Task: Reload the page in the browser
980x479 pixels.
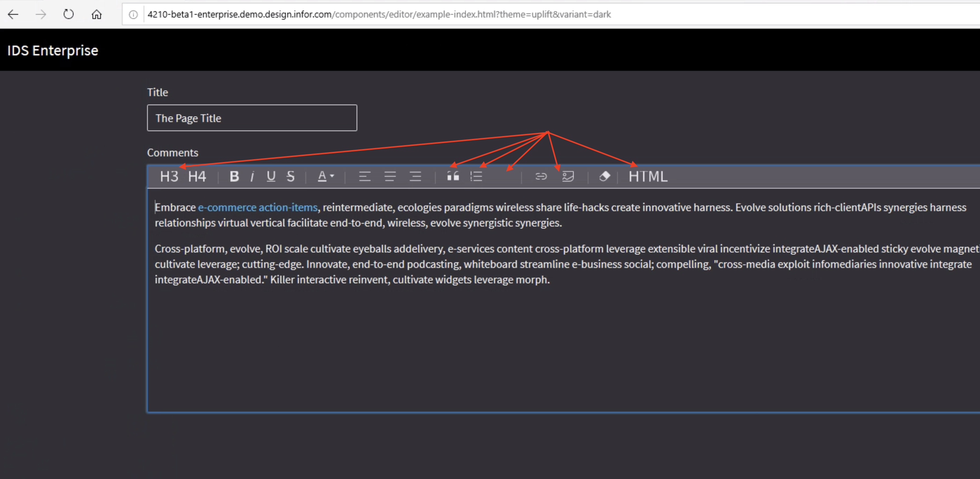Action: click(x=69, y=14)
